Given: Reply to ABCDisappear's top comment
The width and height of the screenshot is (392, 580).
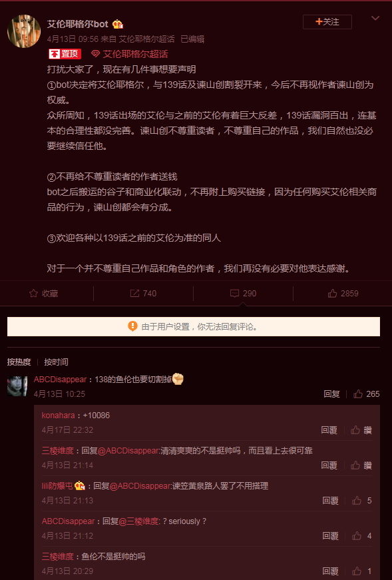Looking at the screenshot, I should (x=331, y=394).
